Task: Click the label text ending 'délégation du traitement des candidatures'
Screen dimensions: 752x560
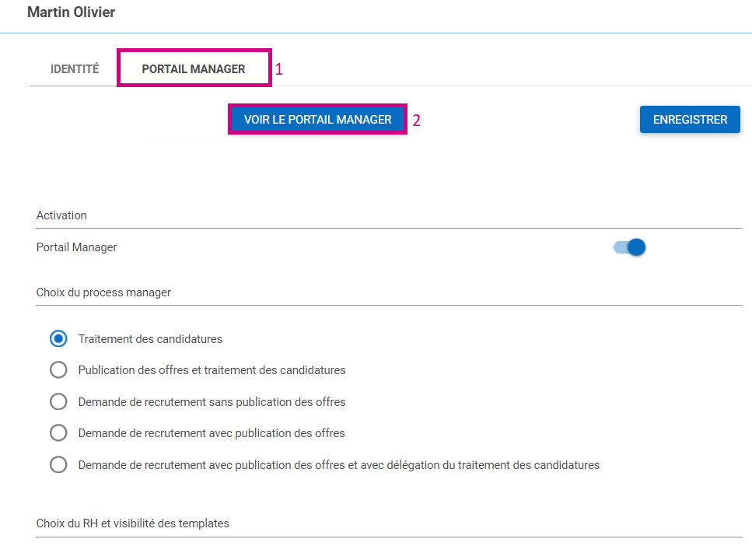Action: coord(338,465)
